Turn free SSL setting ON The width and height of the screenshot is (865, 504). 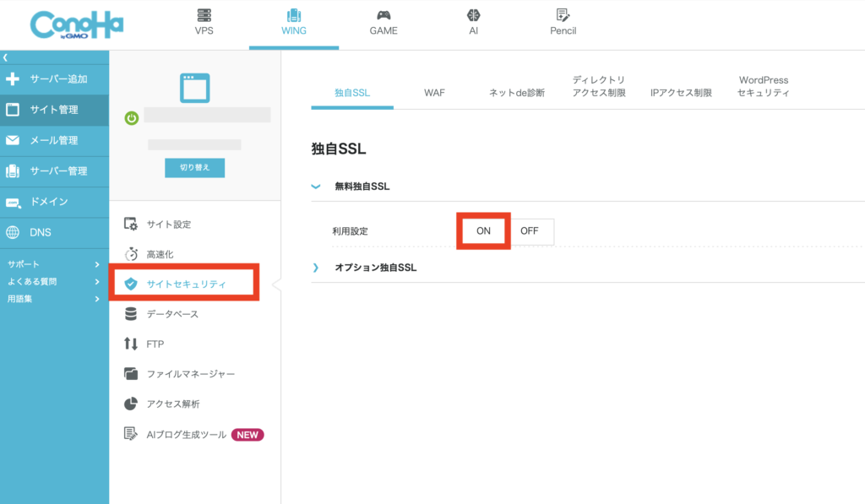click(x=483, y=231)
